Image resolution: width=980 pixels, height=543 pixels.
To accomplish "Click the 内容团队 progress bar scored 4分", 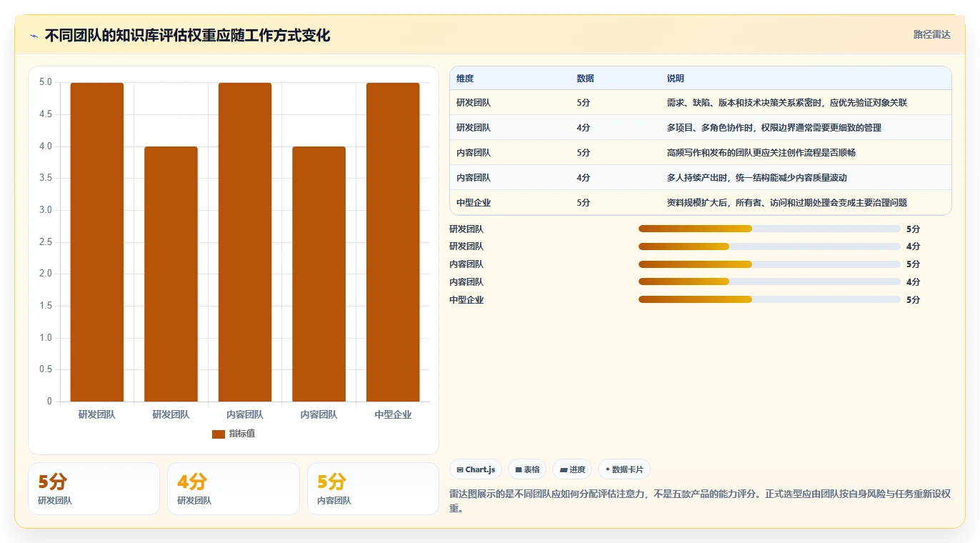I will 769,282.
